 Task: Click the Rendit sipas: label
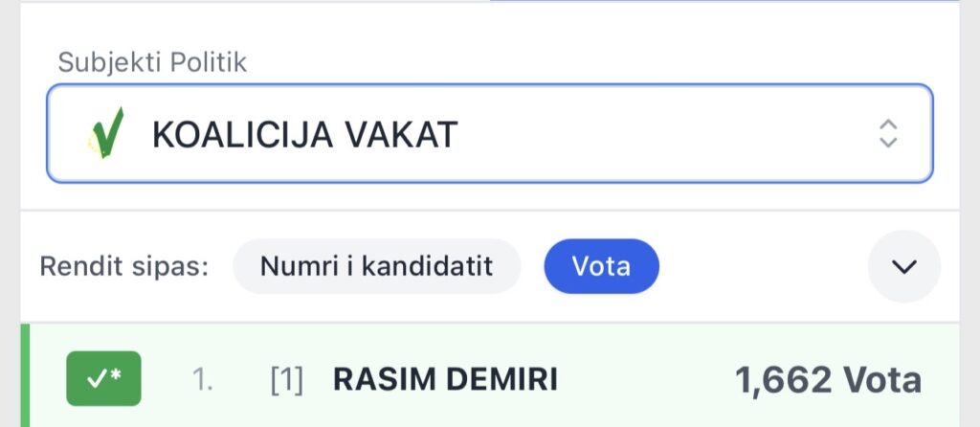coord(124,265)
